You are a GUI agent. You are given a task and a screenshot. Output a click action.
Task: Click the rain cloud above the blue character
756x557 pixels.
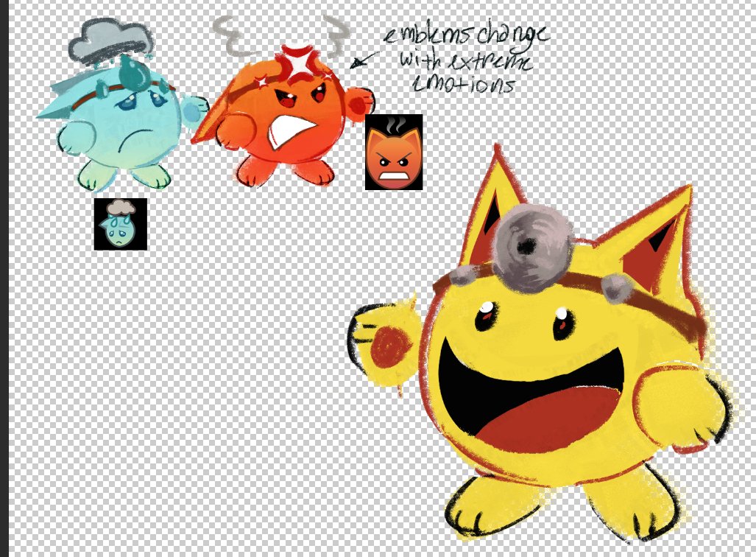pyautogui.click(x=111, y=42)
